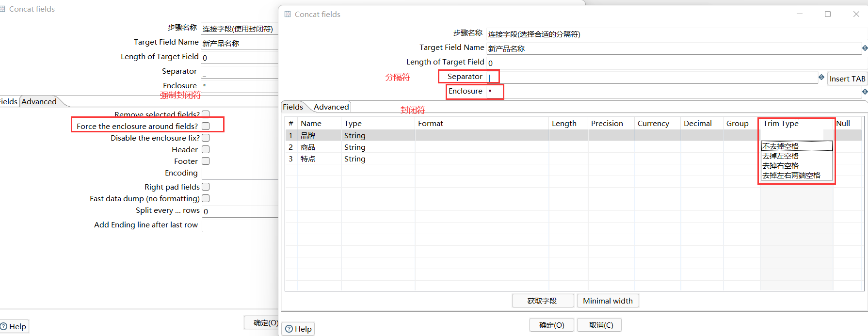This screenshot has width=868, height=336.
Task: Select row 3 特点 in fields table
Action: tap(308, 159)
